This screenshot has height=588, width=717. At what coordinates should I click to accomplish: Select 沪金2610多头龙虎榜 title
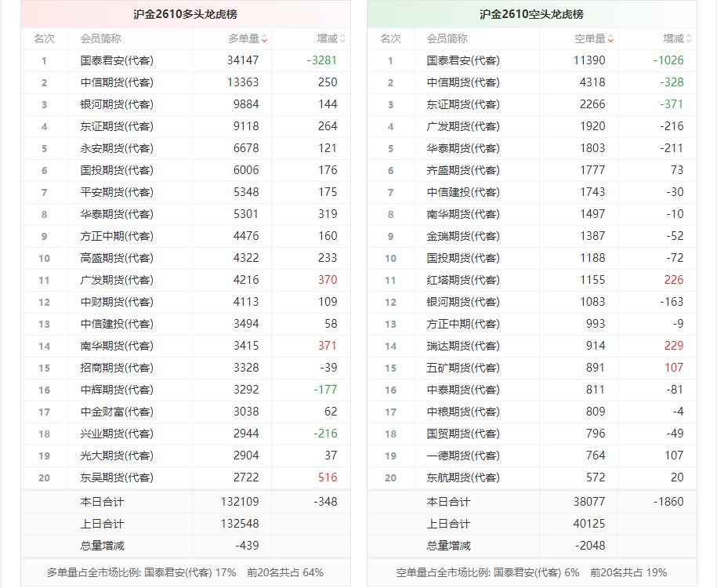185,14
